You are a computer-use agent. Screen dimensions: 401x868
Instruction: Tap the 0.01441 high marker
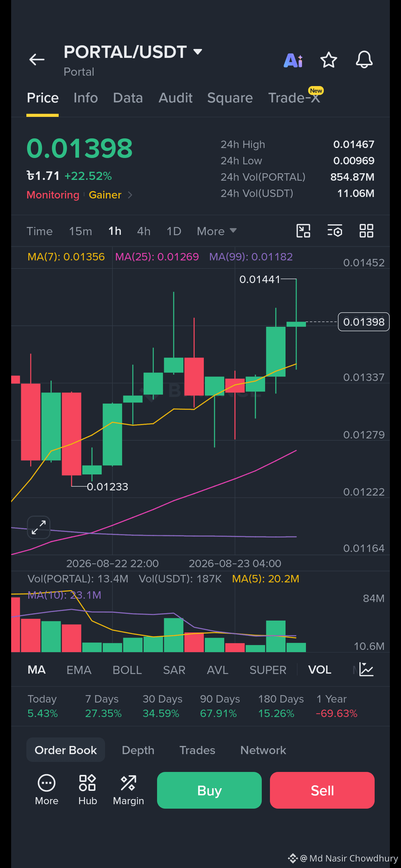[260, 279]
